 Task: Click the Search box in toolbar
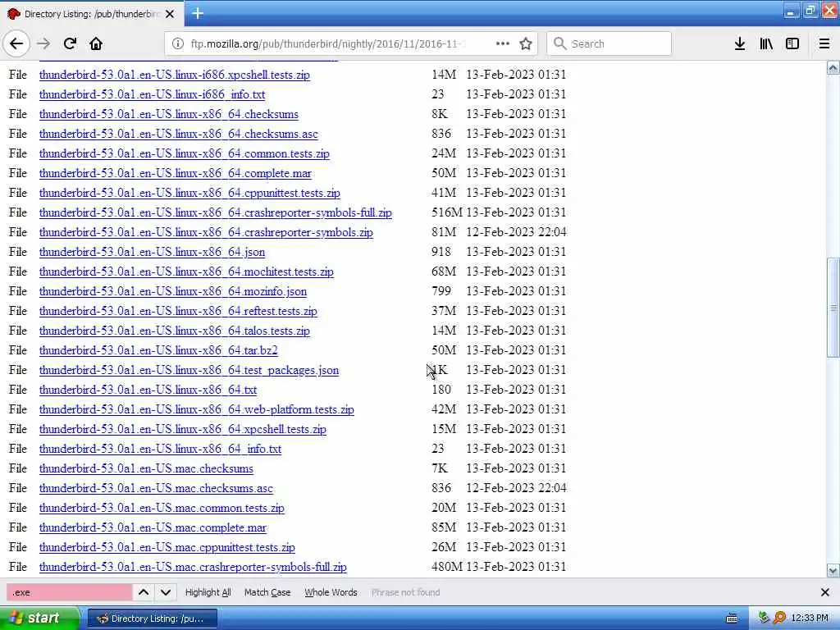[609, 43]
